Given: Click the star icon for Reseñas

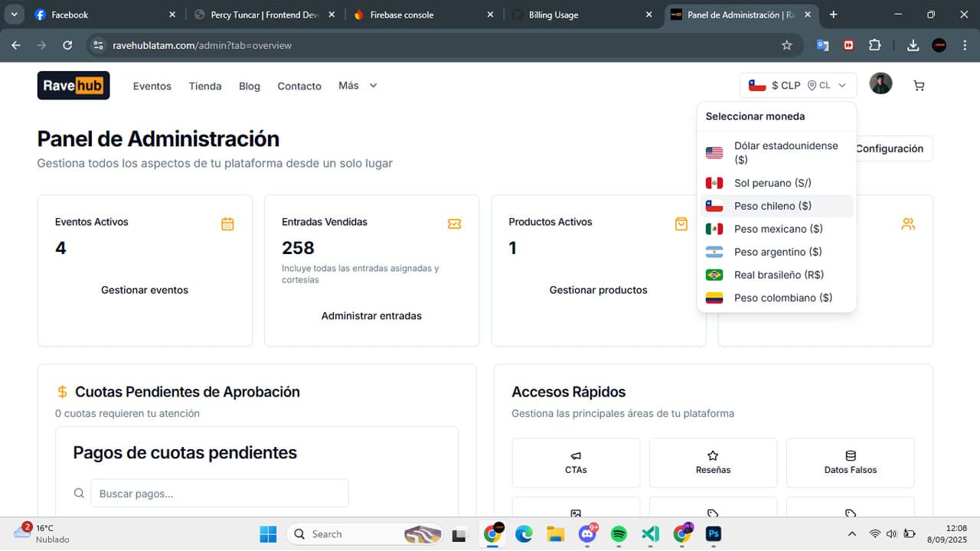Looking at the screenshot, I should (712, 462).
